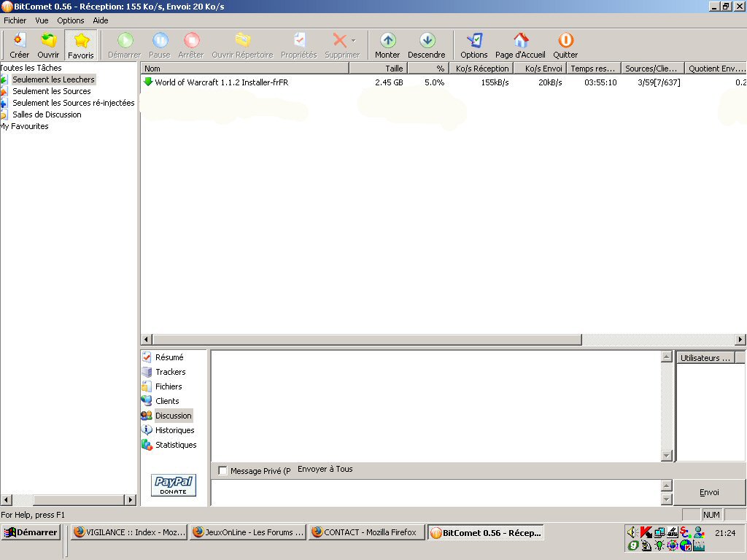This screenshot has width=747, height=560.
Task: Click the task list scroll-left arrow
Action: coord(147,340)
